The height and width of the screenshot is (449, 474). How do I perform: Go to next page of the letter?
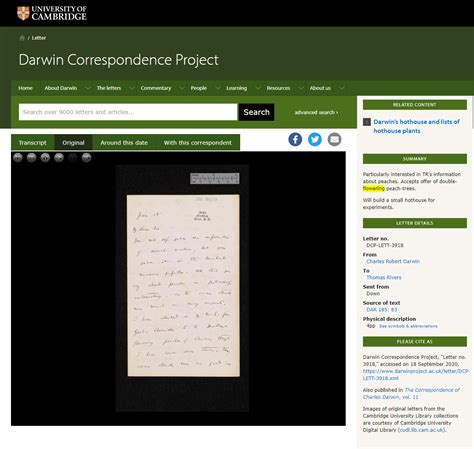(86, 157)
